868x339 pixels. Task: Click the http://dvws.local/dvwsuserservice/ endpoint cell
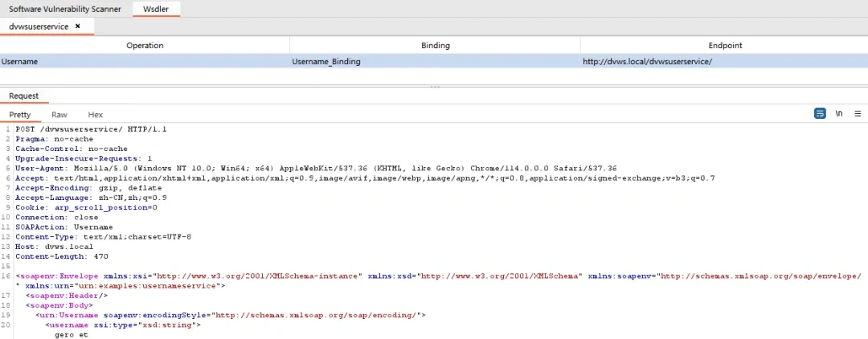point(725,61)
